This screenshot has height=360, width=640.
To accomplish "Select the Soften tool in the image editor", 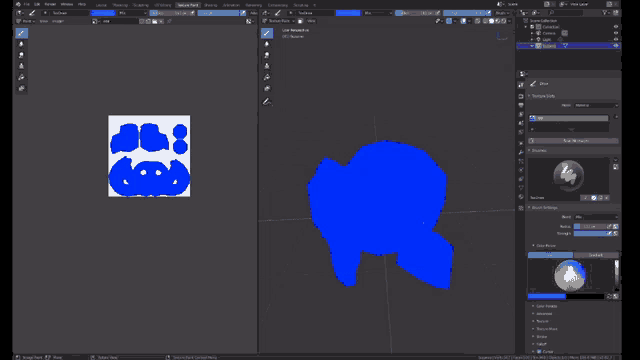I will pyautogui.click(x=22, y=44).
